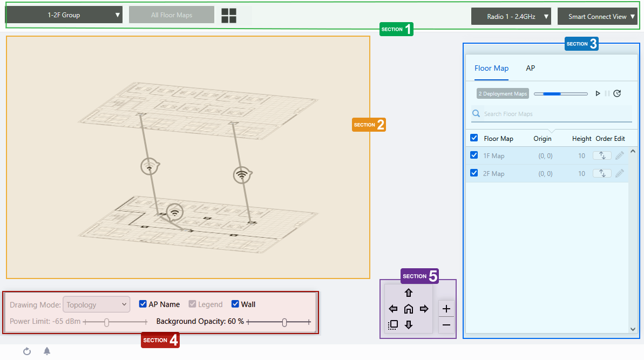Expand the Smart Connect View dropdown
The image size is (644, 360).
[597, 17]
